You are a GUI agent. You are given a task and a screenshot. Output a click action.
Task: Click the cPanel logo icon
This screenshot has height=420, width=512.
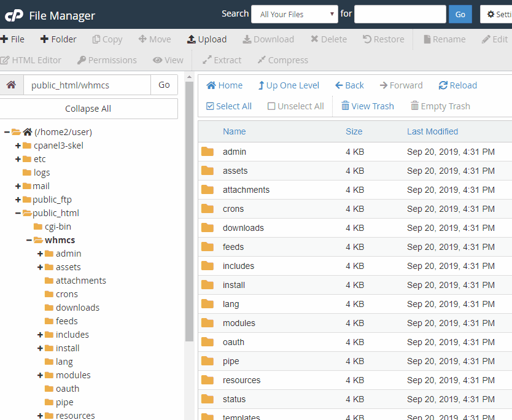point(14,15)
